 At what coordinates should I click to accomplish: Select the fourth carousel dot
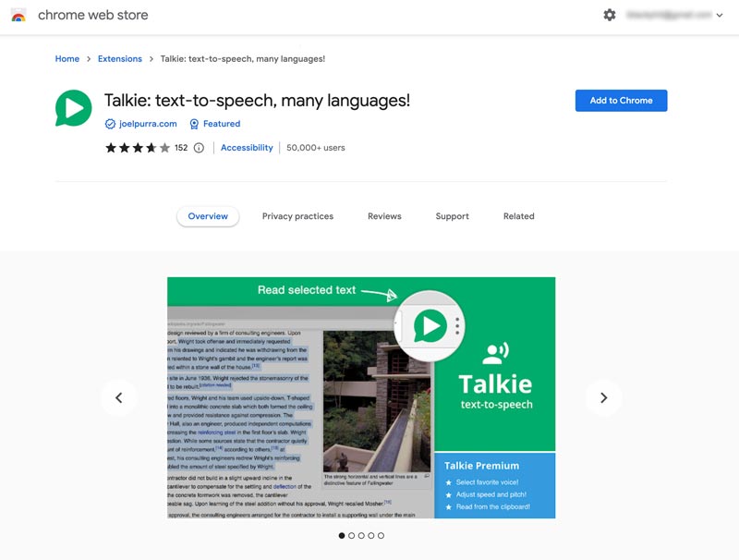(x=371, y=535)
